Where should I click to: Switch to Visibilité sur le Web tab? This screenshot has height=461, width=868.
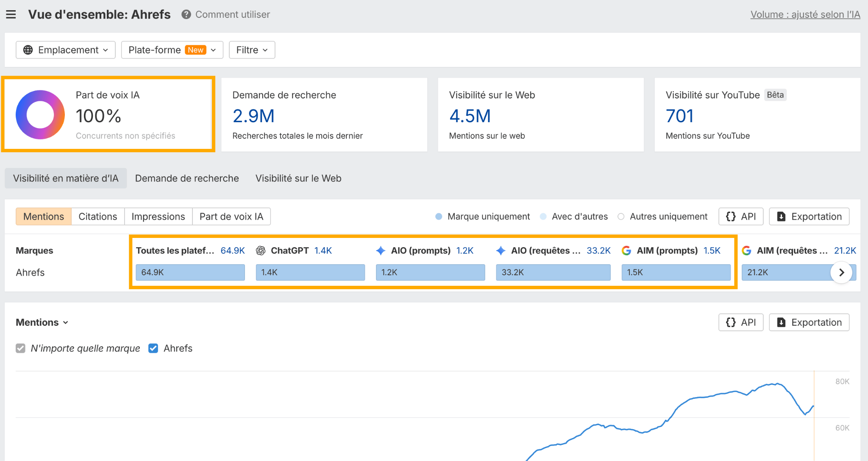[298, 178]
